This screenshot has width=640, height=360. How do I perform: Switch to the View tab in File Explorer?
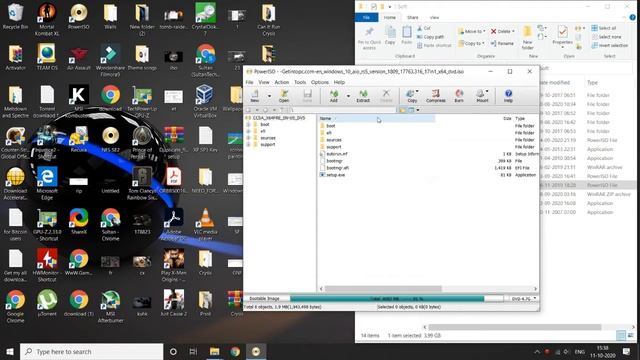(434, 18)
